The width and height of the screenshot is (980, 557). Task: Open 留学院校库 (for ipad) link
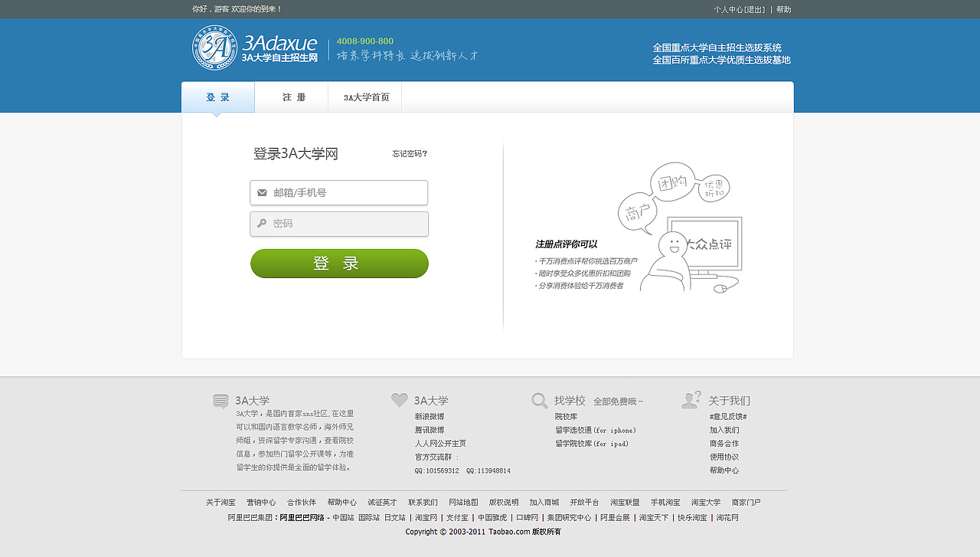[x=592, y=444]
